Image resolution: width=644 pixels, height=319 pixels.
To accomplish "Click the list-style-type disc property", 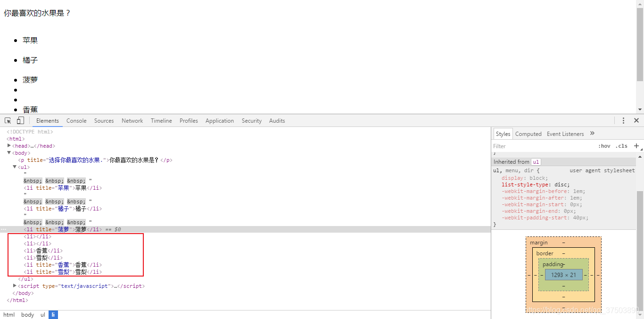I will tap(536, 185).
